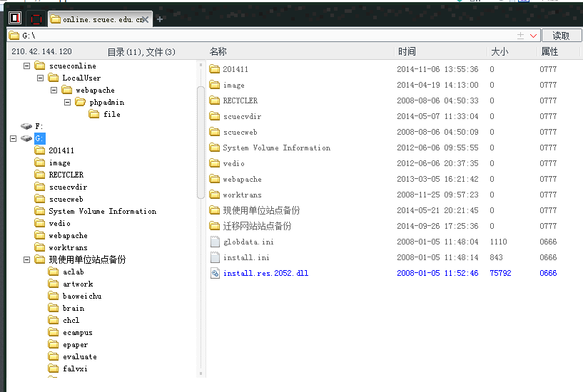
Task: Select worktrans folder in left tree
Action: pyautogui.click(x=61, y=247)
